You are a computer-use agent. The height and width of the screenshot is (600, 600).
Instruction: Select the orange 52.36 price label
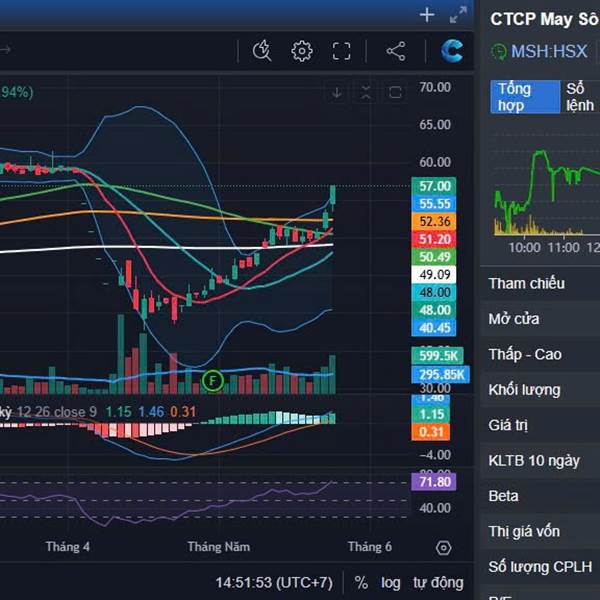coord(434,222)
